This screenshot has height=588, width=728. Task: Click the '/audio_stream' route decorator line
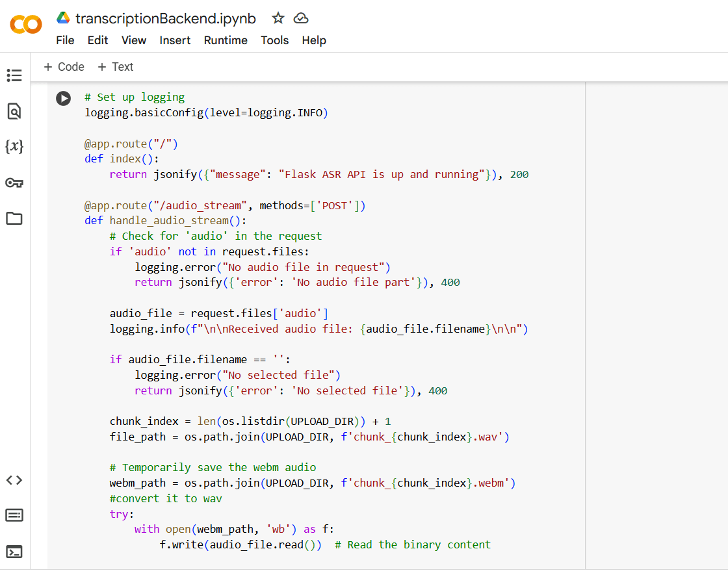[x=225, y=205]
